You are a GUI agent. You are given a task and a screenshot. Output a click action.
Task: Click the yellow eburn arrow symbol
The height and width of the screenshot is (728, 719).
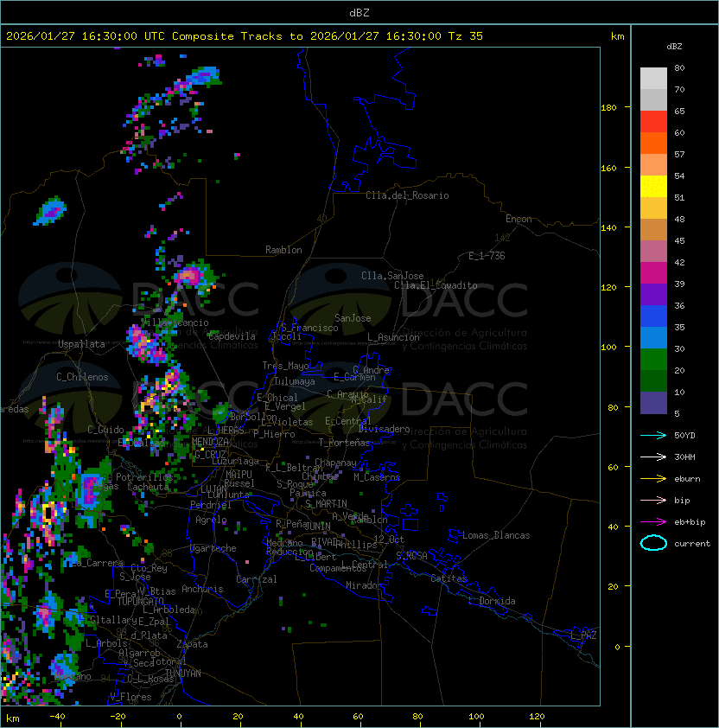click(653, 478)
